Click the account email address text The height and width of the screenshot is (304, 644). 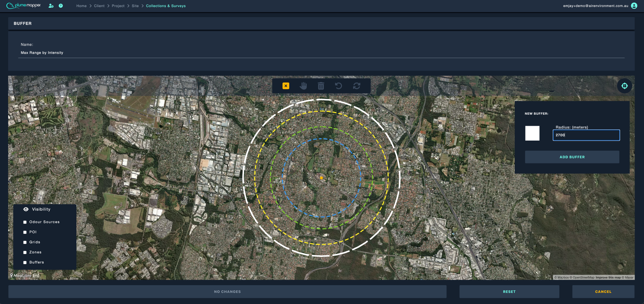pyautogui.click(x=596, y=6)
